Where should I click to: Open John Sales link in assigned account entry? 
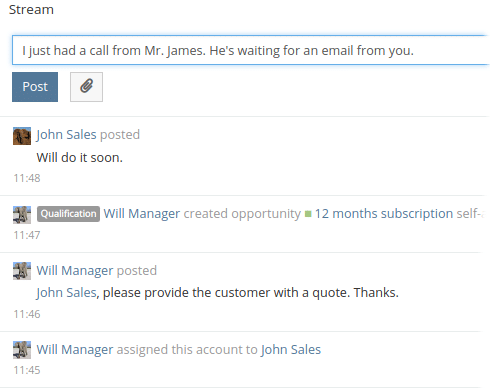(291, 350)
